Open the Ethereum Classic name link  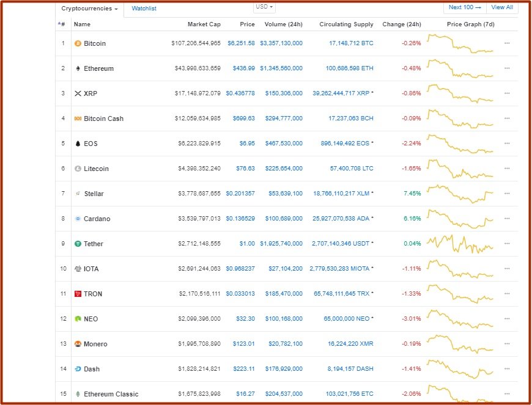click(111, 394)
